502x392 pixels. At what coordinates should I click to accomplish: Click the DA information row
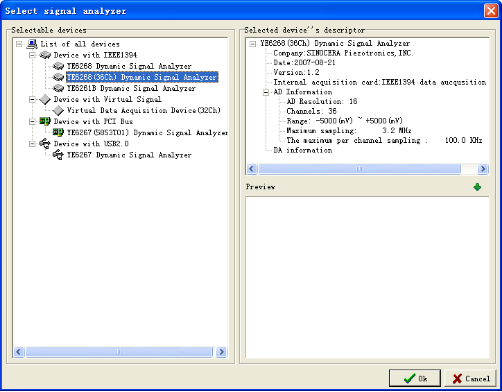coord(303,150)
